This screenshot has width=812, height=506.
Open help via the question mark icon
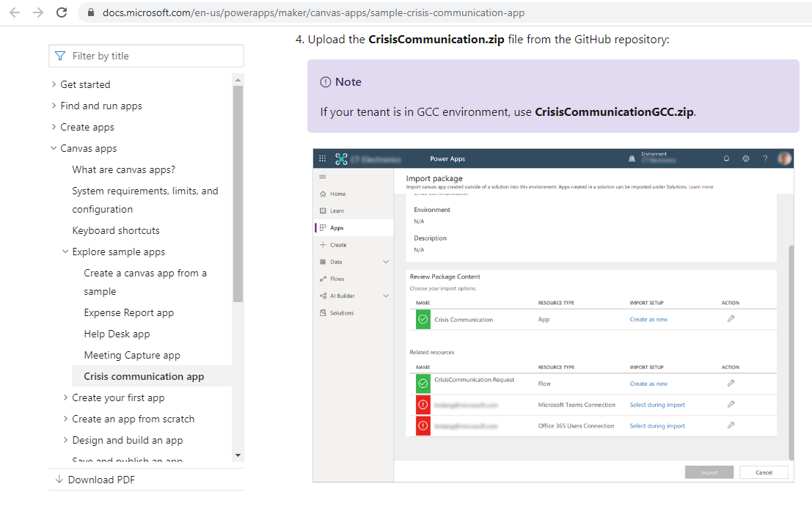(765, 158)
